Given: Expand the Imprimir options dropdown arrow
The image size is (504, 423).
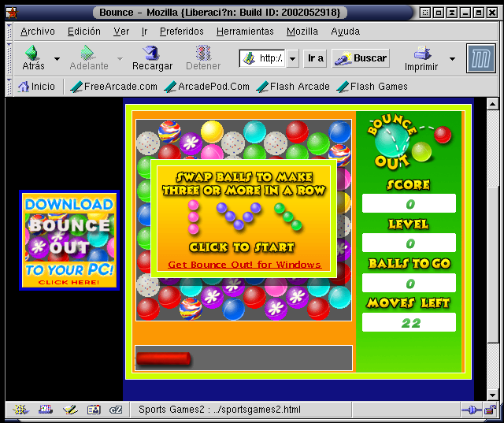Looking at the screenshot, I should click(452, 59).
